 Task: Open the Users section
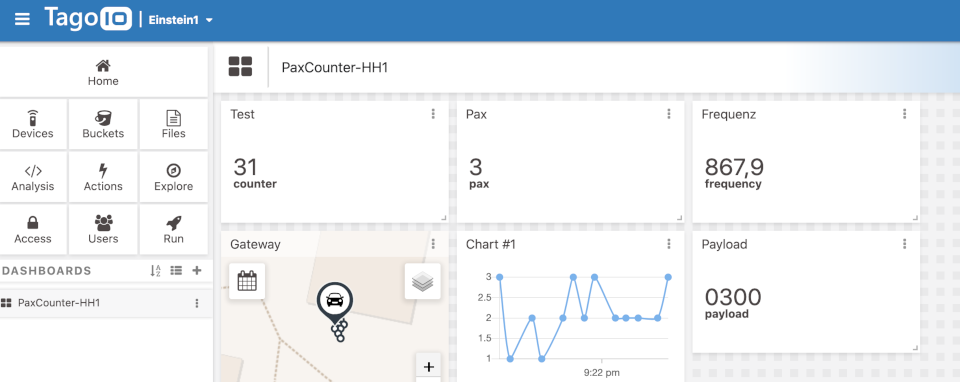point(103,230)
